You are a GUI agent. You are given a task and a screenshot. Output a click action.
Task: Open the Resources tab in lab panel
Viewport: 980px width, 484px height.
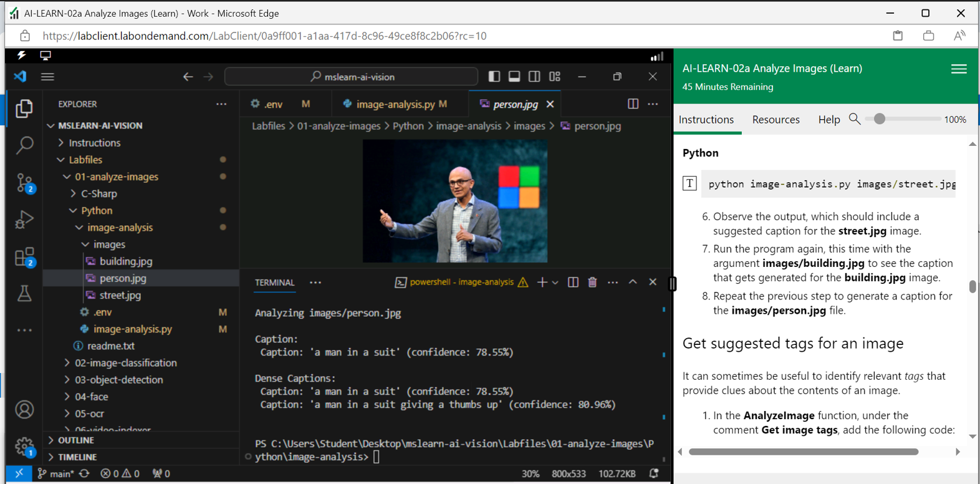pyautogui.click(x=776, y=119)
